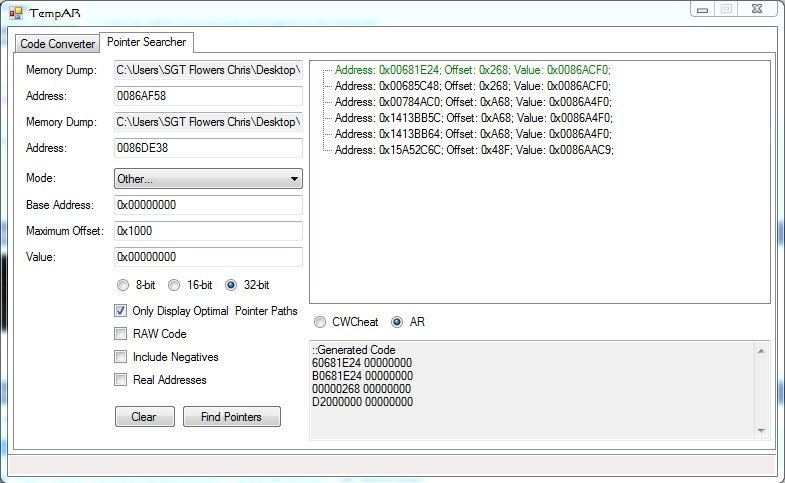Select pointer result Address 0x00685C48
The height and width of the screenshot is (483, 785).
point(473,86)
